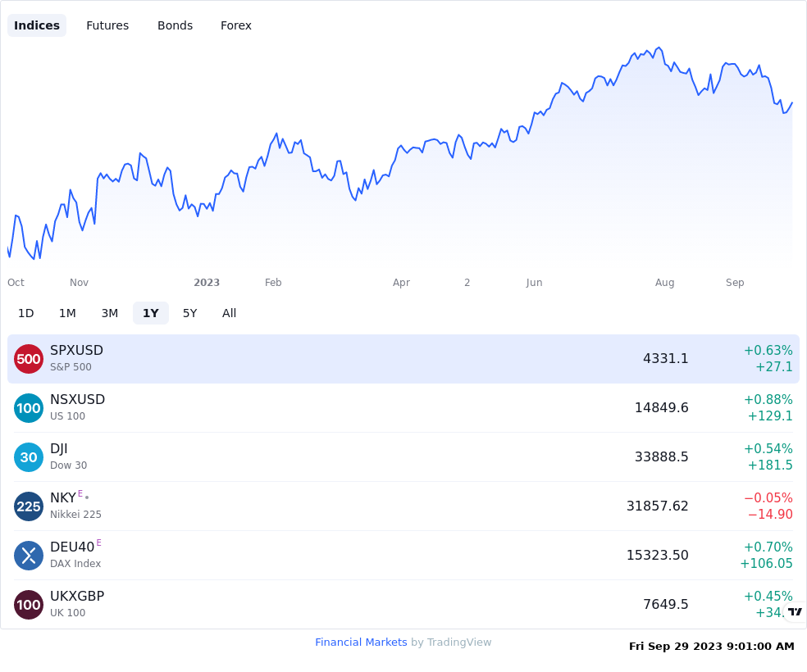Click the +181.5 point change value
807x672 pixels.
tap(770, 465)
